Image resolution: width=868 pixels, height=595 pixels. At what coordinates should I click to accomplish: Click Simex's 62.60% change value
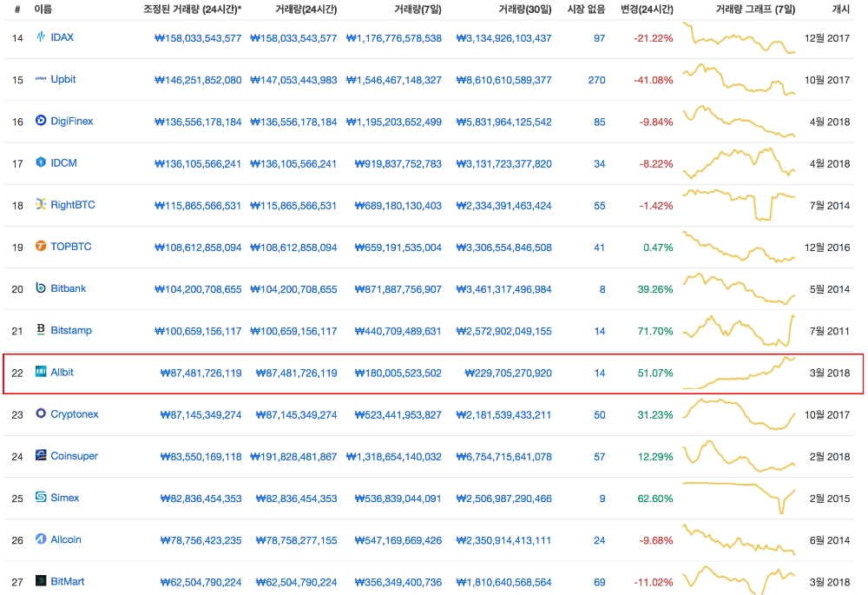(x=654, y=499)
